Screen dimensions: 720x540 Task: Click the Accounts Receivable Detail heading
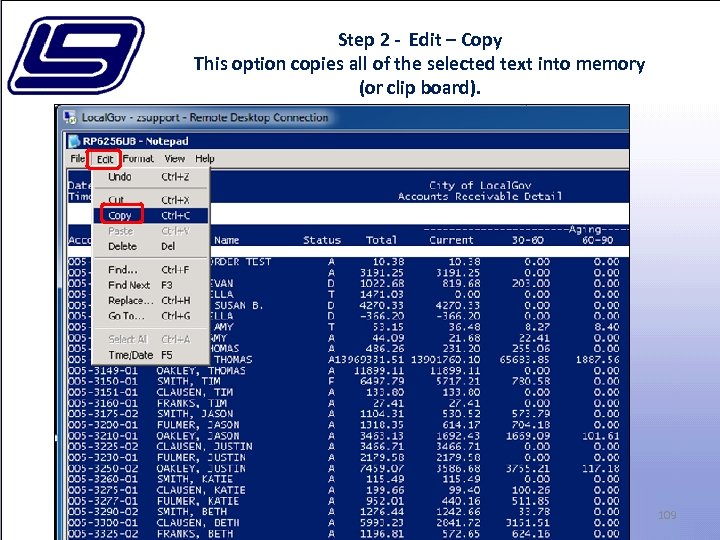(x=480, y=197)
